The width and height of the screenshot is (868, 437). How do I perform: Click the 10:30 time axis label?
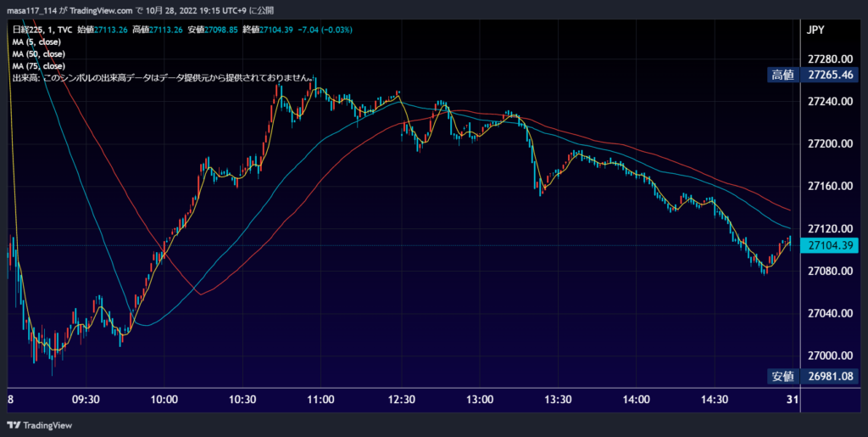(243, 400)
